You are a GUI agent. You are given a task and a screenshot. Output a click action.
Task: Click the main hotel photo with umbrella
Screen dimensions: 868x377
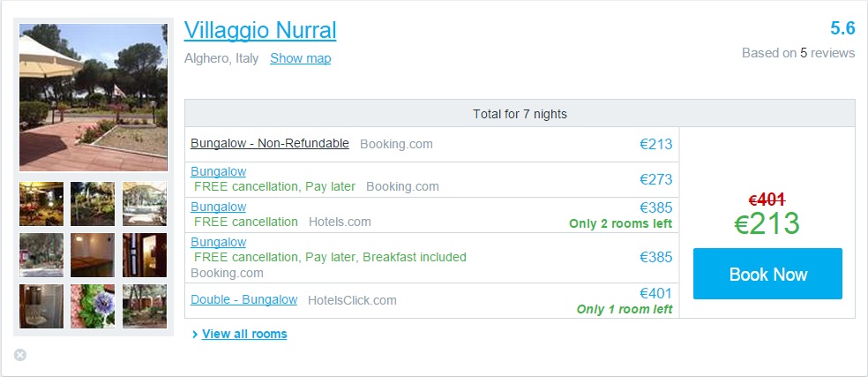point(94,97)
